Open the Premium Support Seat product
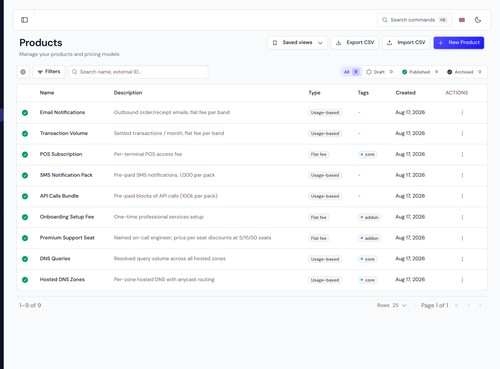The image size is (500, 369). tap(67, 238)
